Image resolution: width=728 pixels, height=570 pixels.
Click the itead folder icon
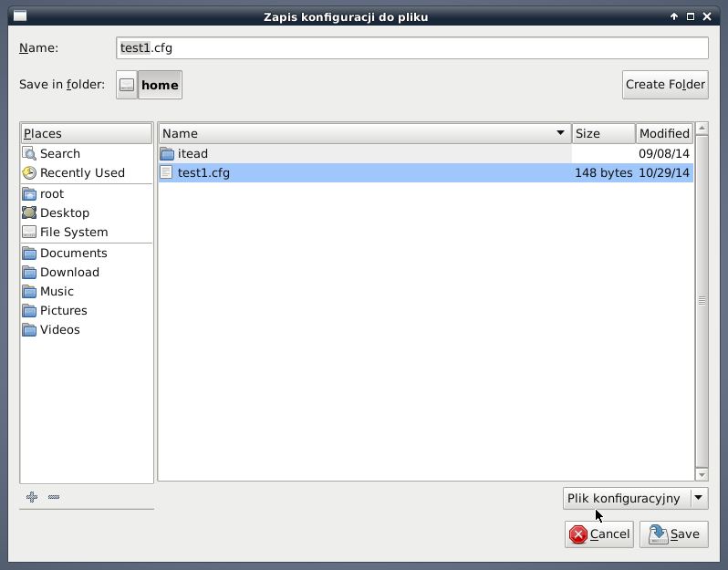(167, 154)
